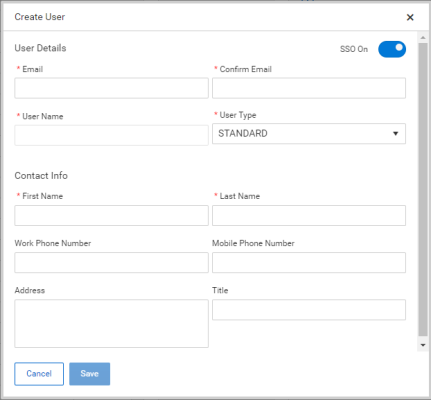
Task: Click the Title input field
Action: (309, 310)
